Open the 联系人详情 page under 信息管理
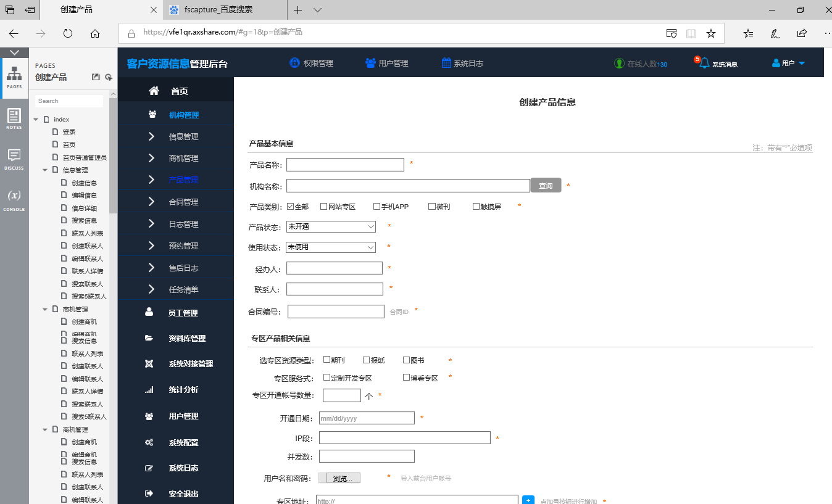The width and height of the screenshot is (832, 504). pos(87,271)
